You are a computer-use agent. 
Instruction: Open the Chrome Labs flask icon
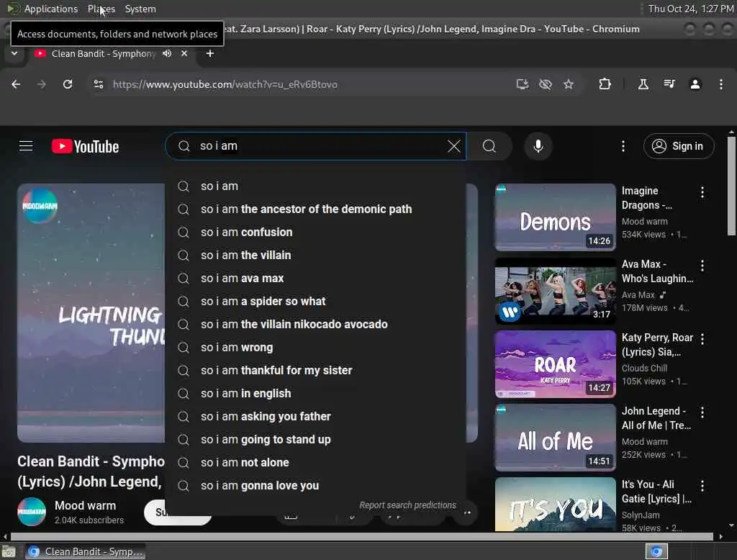click(643, 84)
